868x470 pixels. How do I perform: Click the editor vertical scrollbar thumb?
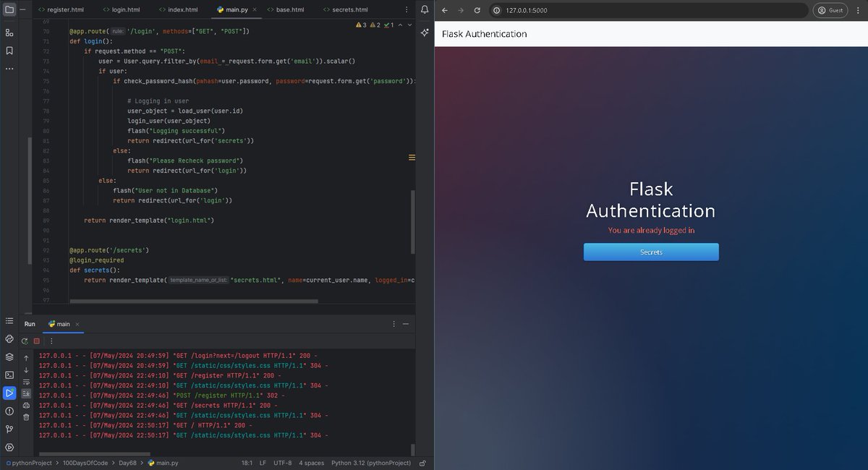pos(414,221)
